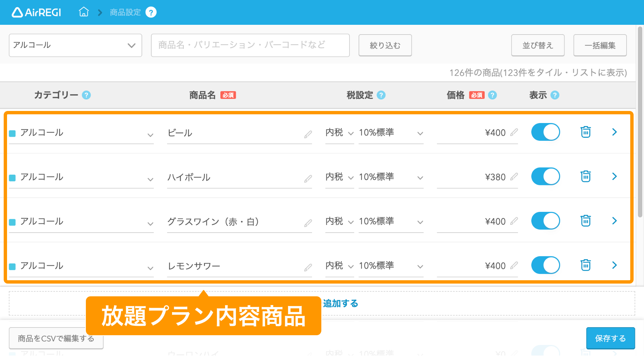Click the 126件の商品 count text

tap(538, 73)
